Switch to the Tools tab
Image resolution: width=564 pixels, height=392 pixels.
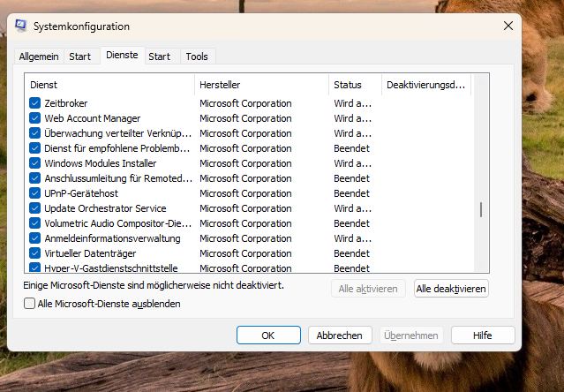click(197, 57)
